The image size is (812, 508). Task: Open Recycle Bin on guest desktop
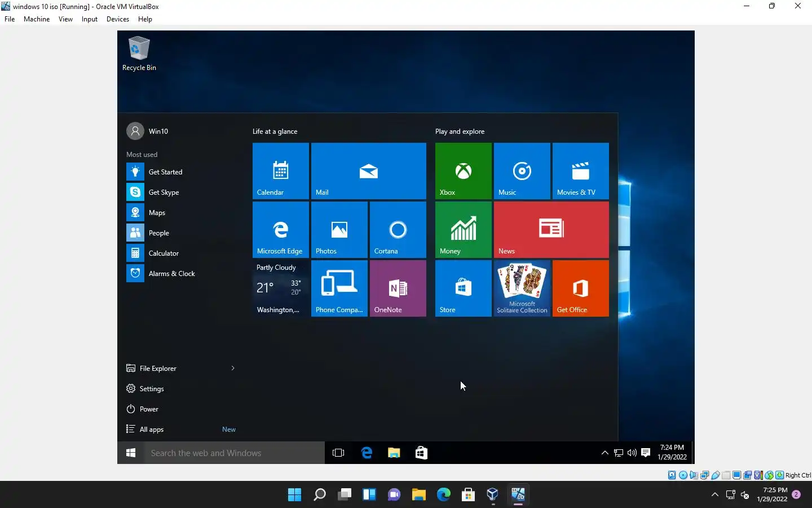click(x=139, y=54)
